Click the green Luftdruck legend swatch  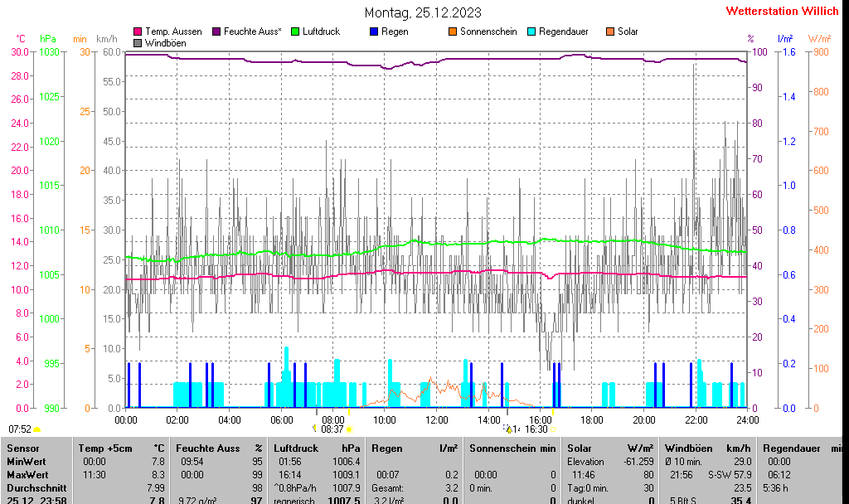pos(295,32)
